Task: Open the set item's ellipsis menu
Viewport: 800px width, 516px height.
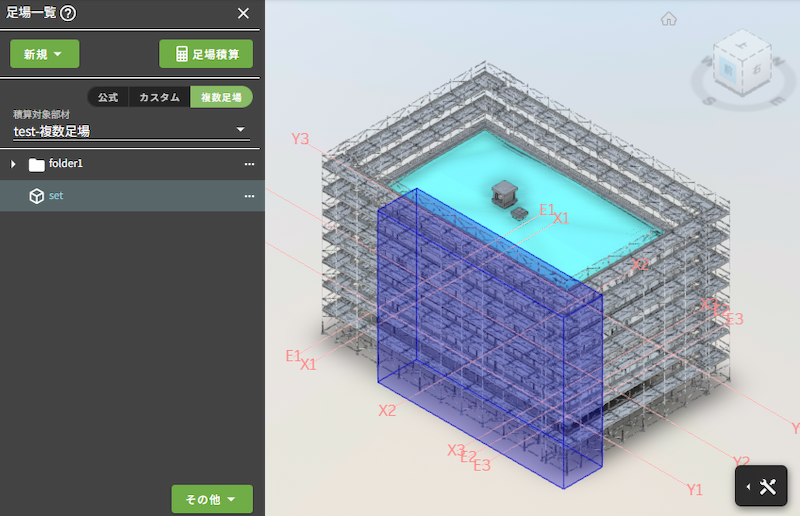Action: tap(249, 196)
